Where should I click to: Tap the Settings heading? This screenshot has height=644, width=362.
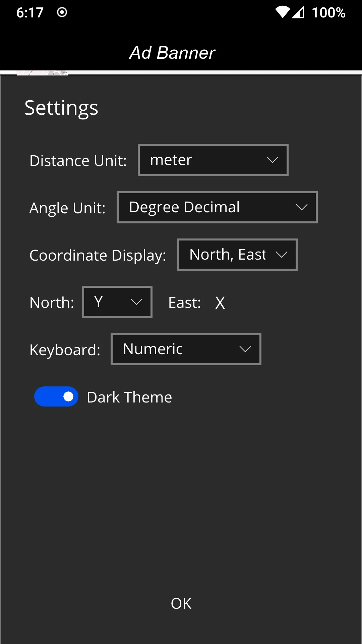61,108
